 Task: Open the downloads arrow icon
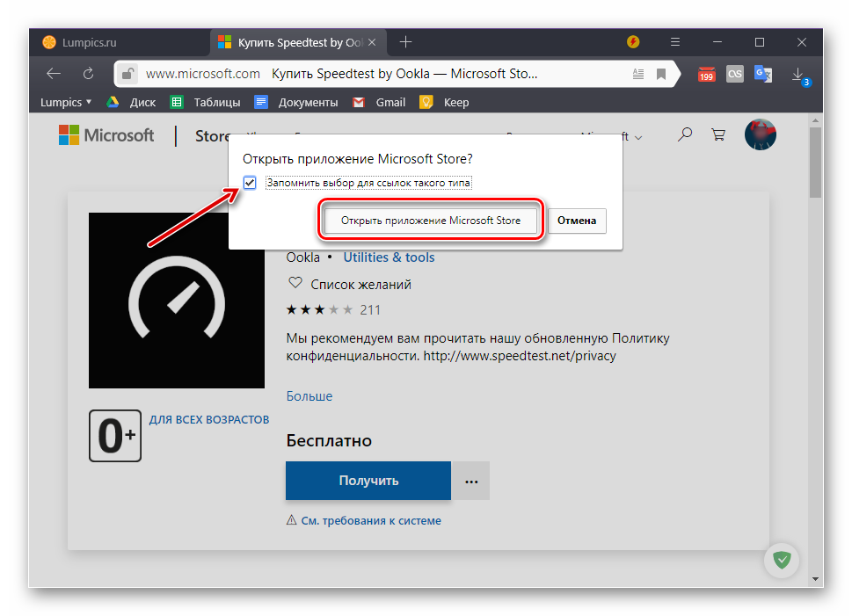point(797,74)
